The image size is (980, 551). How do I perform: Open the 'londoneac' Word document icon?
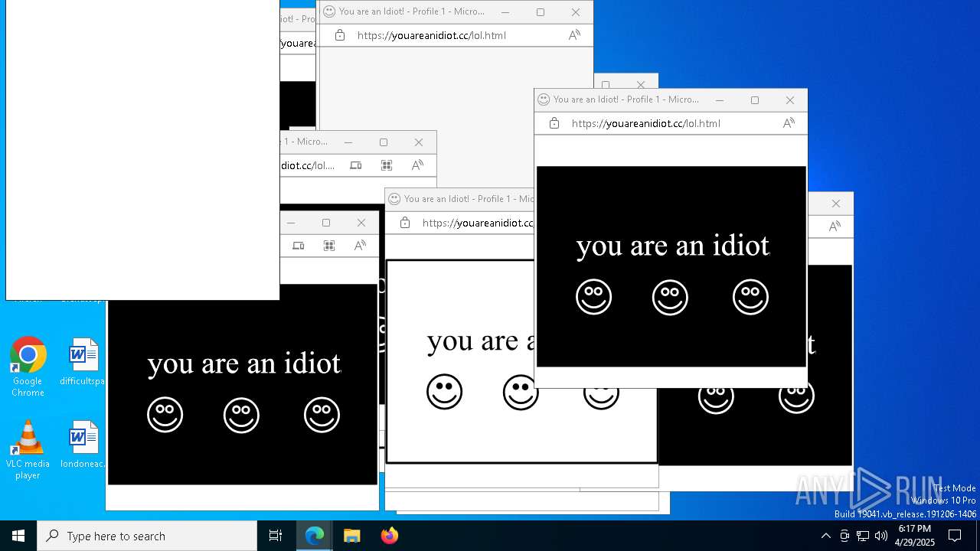[x=83, y=445]
